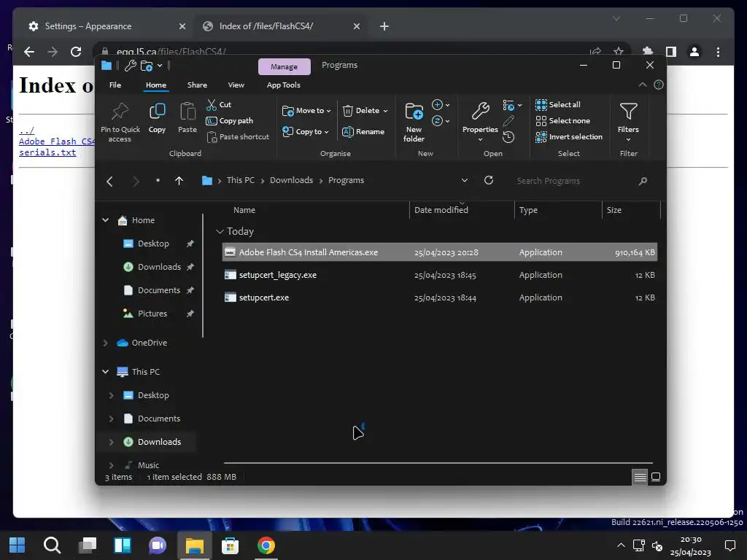Click Paste shortcut command
747x560 pixels.
[x=238, y=137]
